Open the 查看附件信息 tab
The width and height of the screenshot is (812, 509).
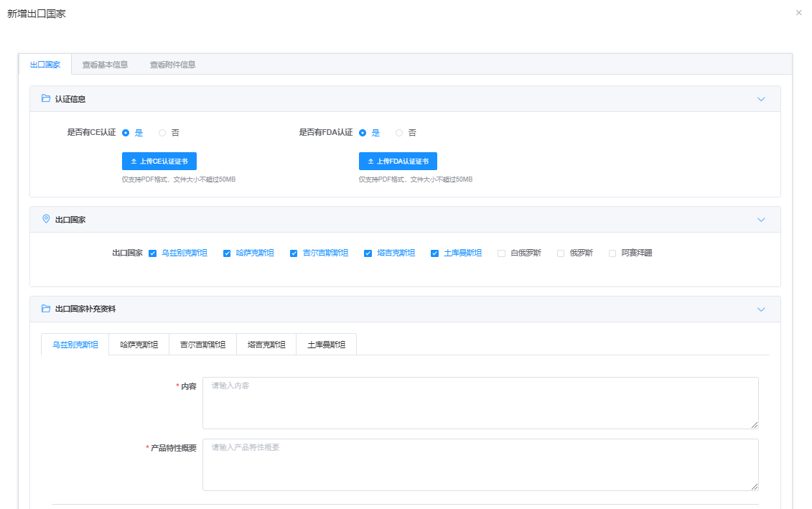(172, 65)
